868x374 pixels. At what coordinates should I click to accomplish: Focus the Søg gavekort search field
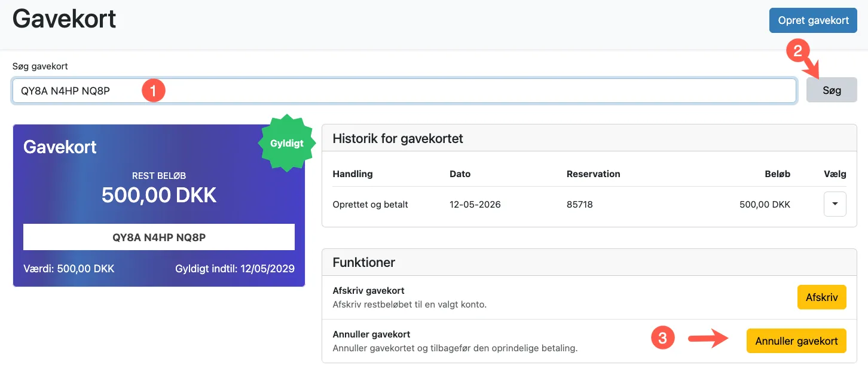pyautogui.click(x=404, y=91)
